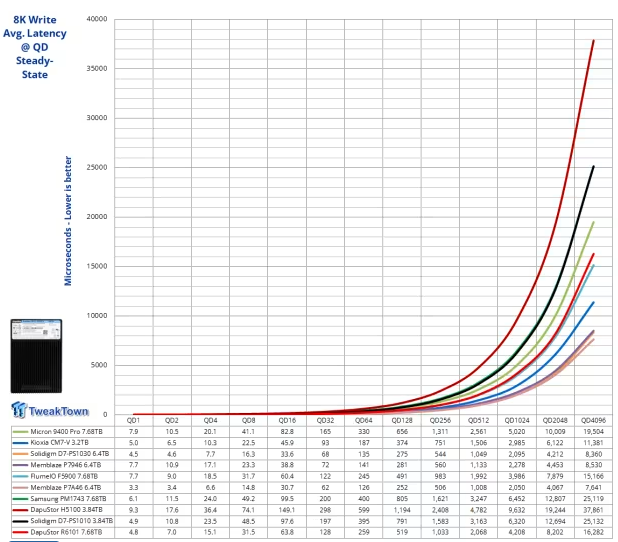Click the QD512 column header
618x542 pixels.
click(x=478, y=420)
